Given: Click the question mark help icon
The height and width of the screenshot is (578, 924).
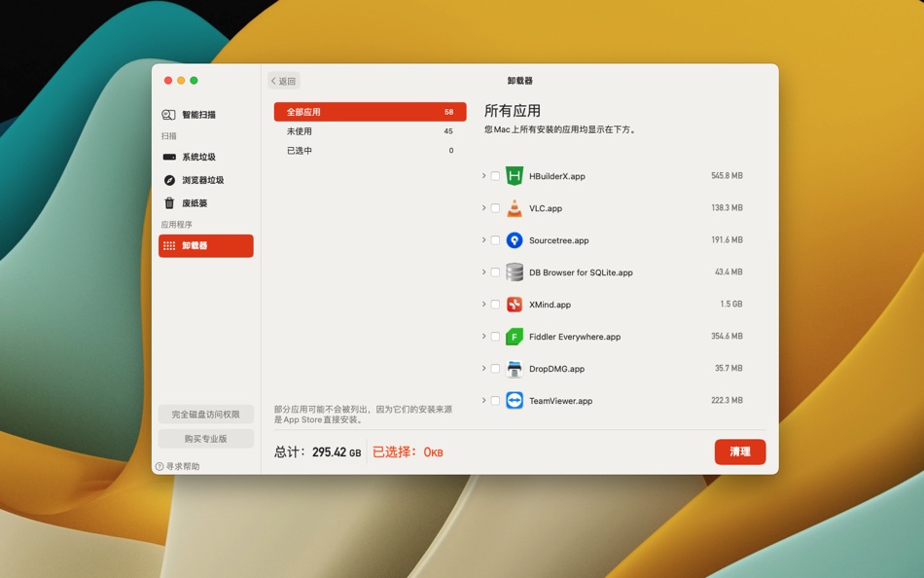Looking at the screenshot, I should point(160,466).
